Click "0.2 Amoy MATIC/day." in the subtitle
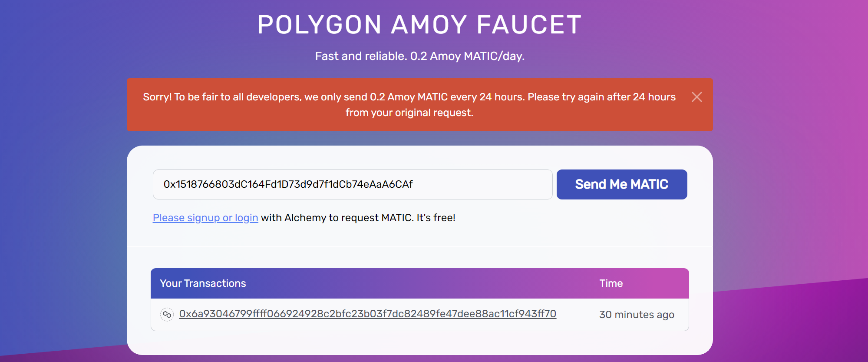Viewport: 868px width, 362px height. 467,56
